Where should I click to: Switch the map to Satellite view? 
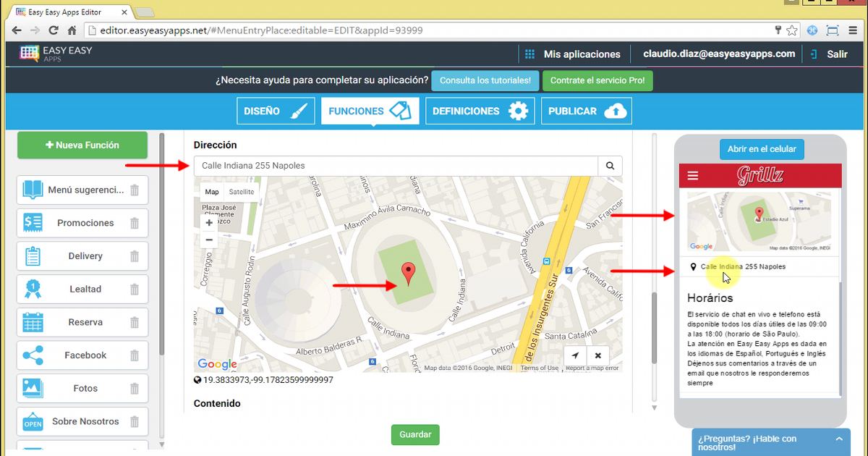[242, 191]
